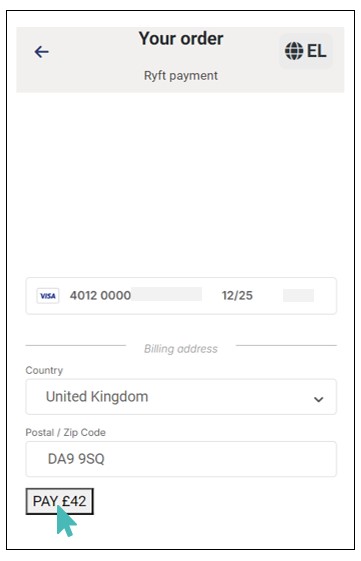Go back using the left arrow
Screen dimensions: 361x561
click(42, 52)
